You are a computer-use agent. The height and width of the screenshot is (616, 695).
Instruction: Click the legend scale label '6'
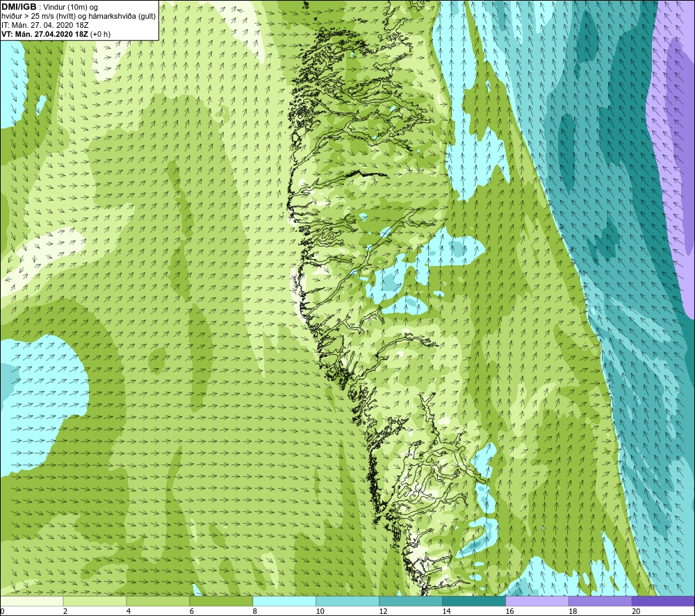(192, 611)
